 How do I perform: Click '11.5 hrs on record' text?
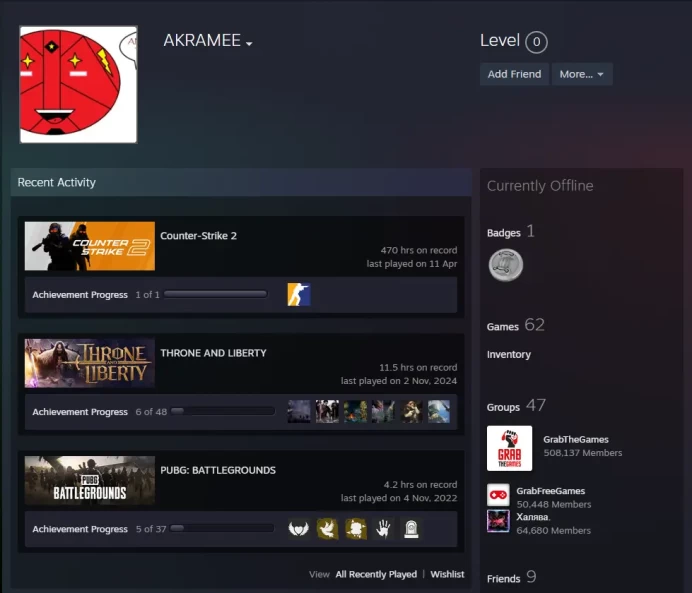tap(418, 368)
